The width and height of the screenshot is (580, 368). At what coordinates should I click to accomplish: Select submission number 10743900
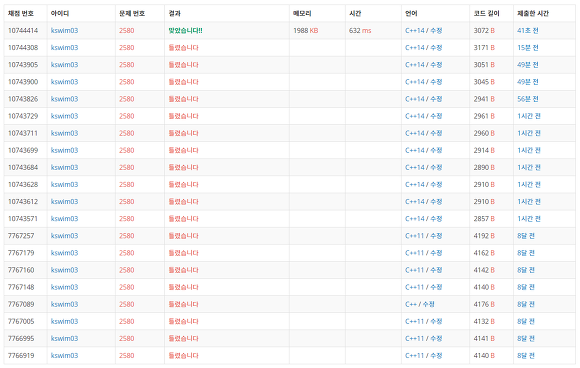click(23, 82)
